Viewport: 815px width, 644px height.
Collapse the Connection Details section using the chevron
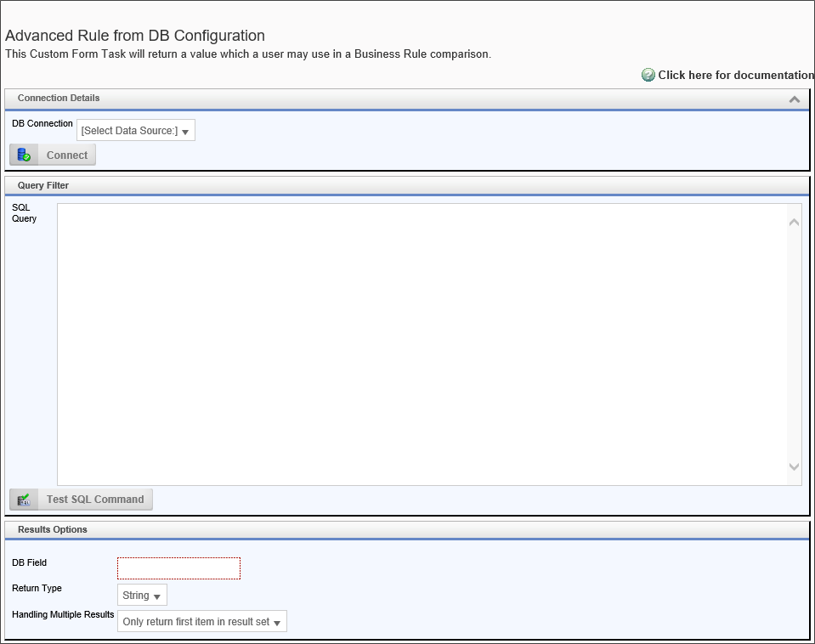click(x=794, y=99)
